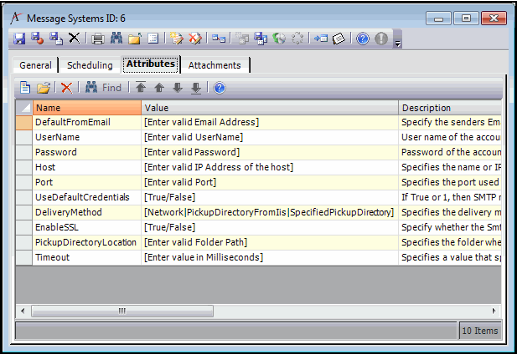Select the Password attribute name

click(87, 152)
